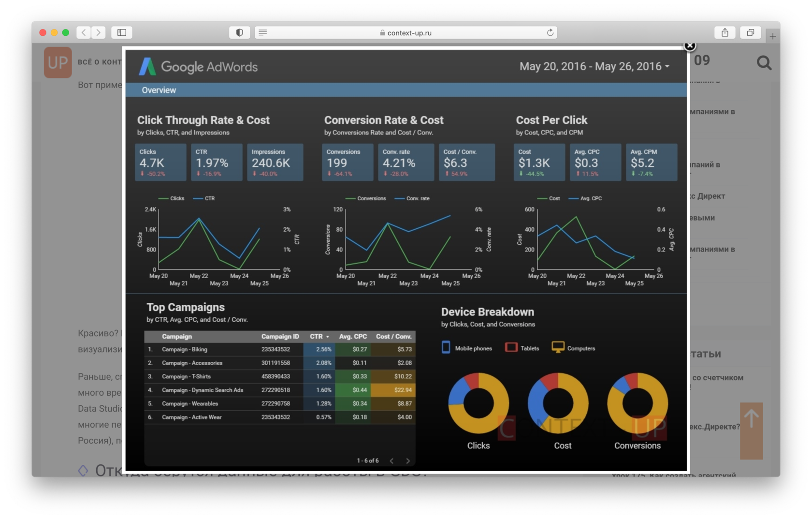Click the UP site logo
The image size is (812, 519).
58,62
